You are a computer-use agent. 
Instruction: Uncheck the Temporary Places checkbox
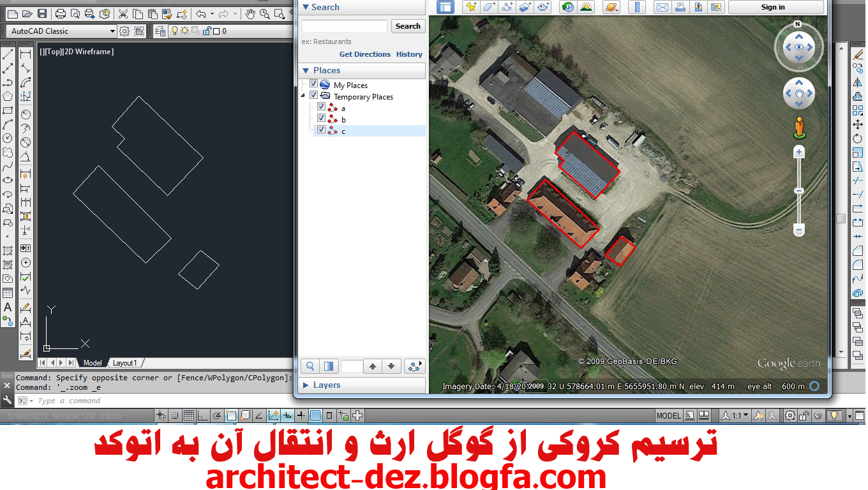coord(313,96)
